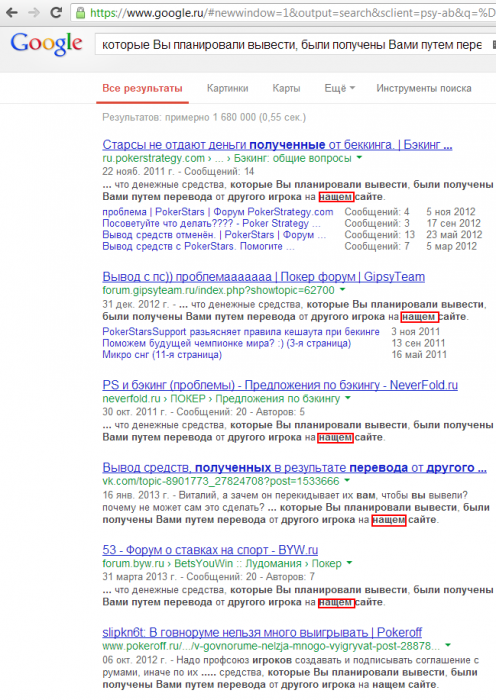
Task: Open result 53 - Форум о ставках BYW.ru
Action: [x=210, y=550]
